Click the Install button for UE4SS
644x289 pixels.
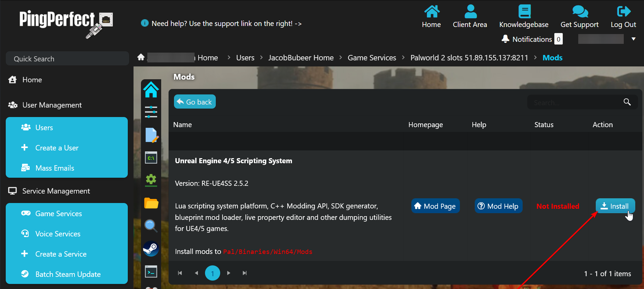(615, 206)
